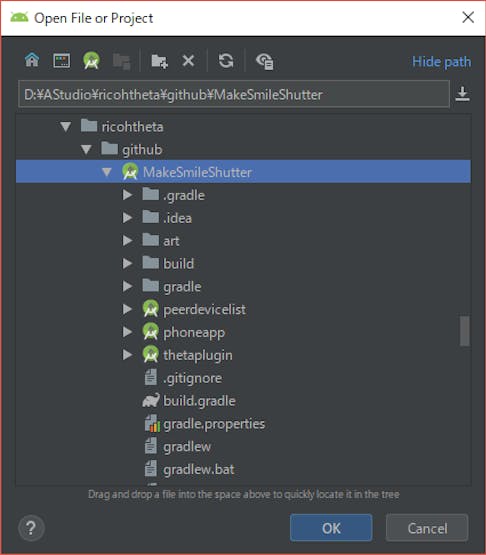The width and height of the screenshot is (486, 555).
Task: Go to Home directory icon
Action: (32, 60)
